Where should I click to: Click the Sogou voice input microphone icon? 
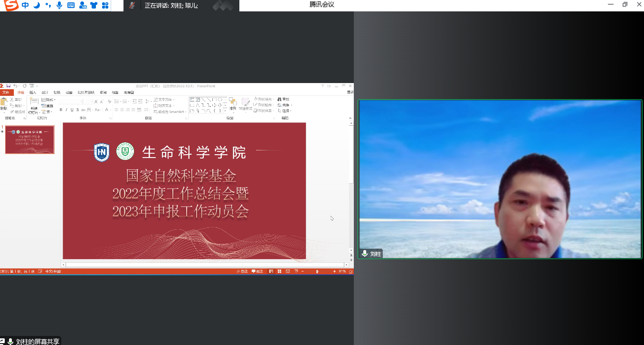59,5
